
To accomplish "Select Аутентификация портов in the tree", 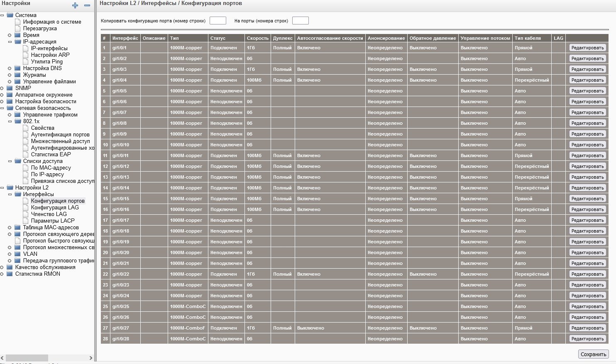I will [x=60, y=134].
